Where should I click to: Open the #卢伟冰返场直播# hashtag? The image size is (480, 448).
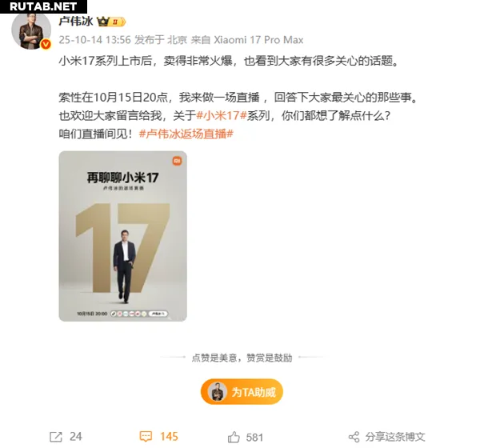tap(186, 134)
